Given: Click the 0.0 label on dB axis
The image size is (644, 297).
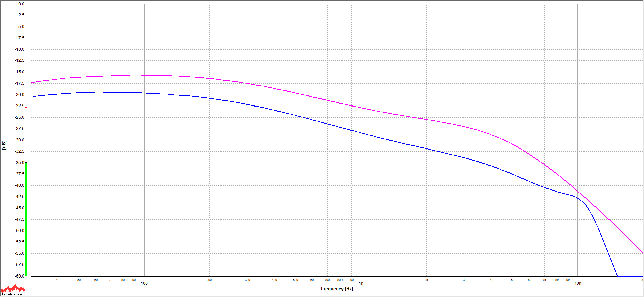Looking at the screenshot, I should coord(21,4).
